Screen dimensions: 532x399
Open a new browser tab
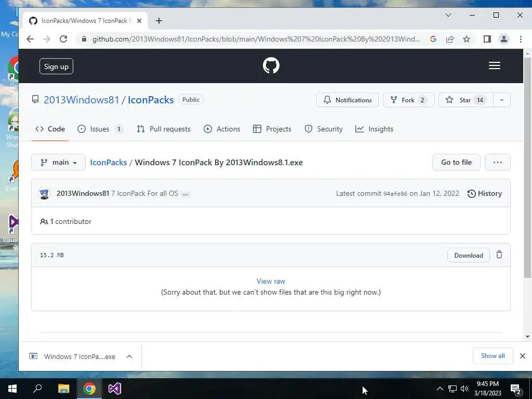pyautogui.click(x=159, y=21)
